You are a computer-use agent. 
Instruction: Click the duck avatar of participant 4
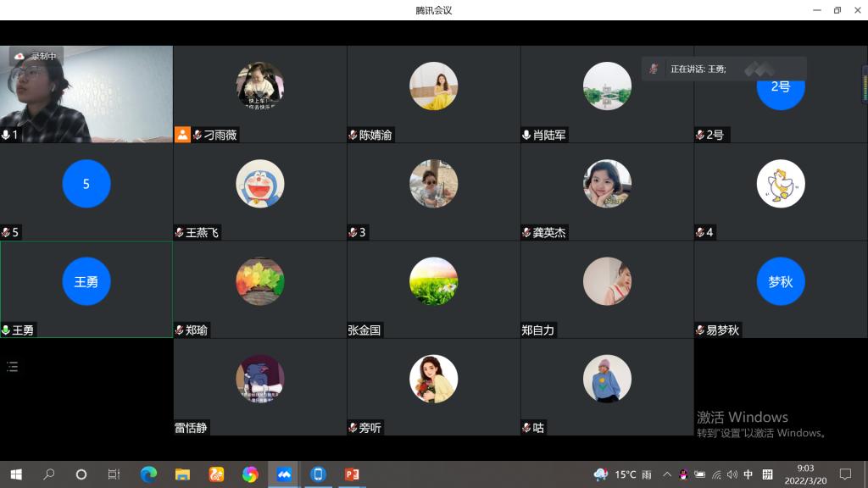coord(780,184)
